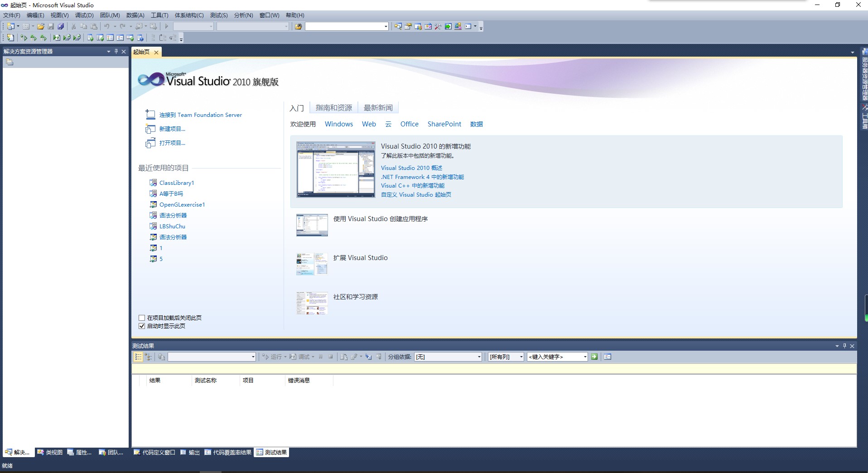
Task: Click the Redo arrow icon
Action: 122,26
